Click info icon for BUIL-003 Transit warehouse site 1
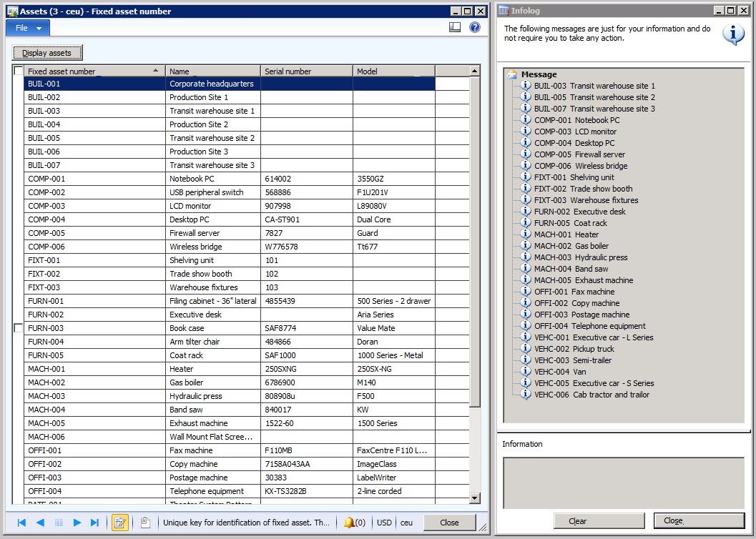This screenshot has width=756, height=539. point(526,86)
